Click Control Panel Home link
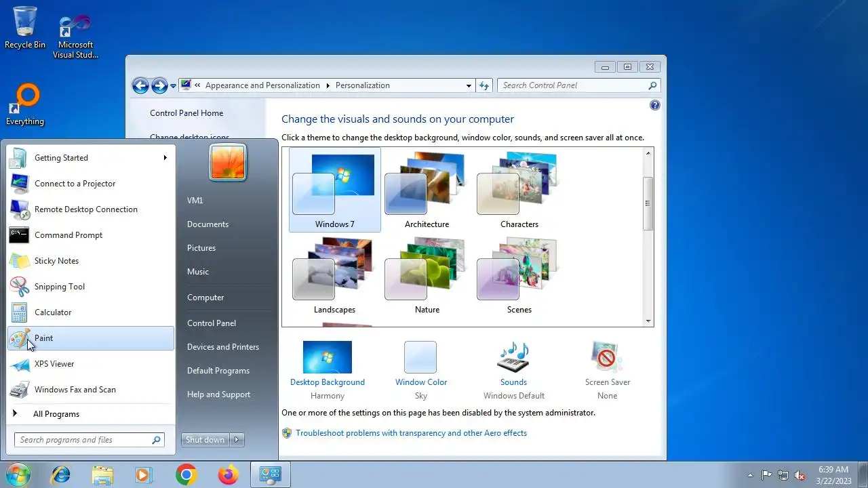Screen dimensions: 868x488 coord(186,113)
